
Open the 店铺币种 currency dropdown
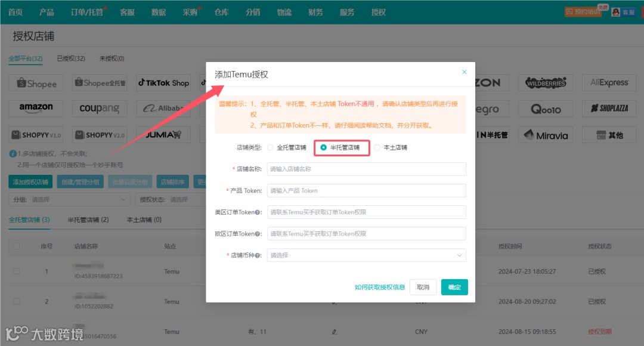coord(366,255)
